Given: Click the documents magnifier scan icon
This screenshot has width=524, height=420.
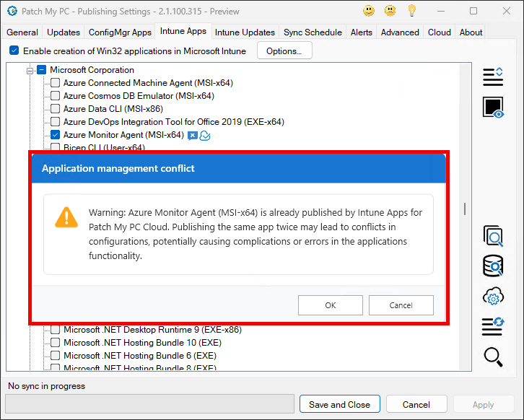Looking at the screenshot, I should (493, 236).
